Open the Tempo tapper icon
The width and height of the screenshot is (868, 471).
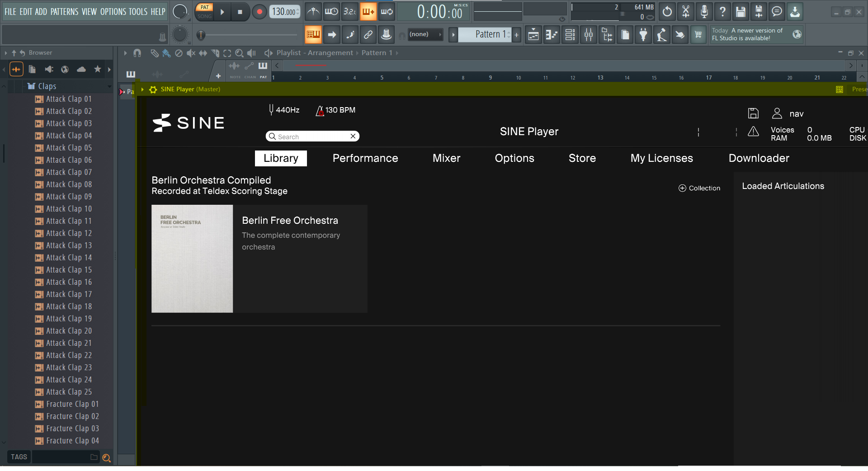pos(662,34)
